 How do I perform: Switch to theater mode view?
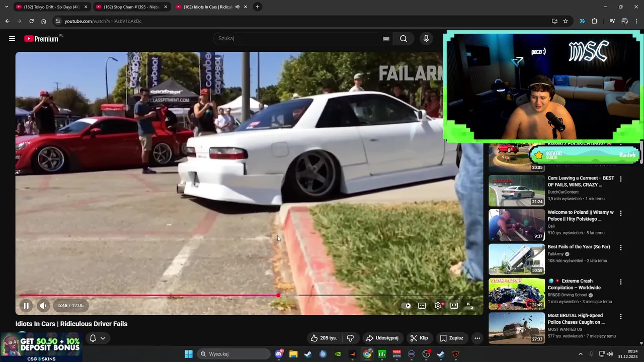[454, 306]
